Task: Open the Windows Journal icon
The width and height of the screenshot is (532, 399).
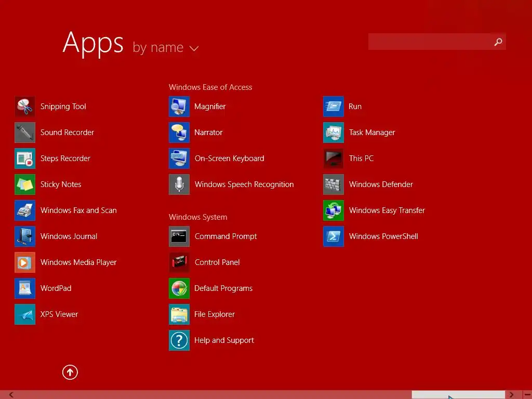Action: 25,236
